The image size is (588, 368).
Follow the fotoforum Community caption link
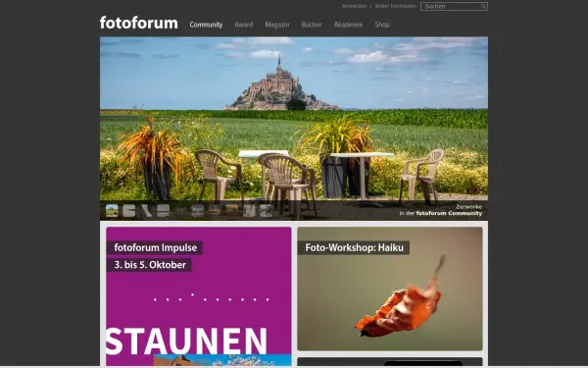coord(449,213)
